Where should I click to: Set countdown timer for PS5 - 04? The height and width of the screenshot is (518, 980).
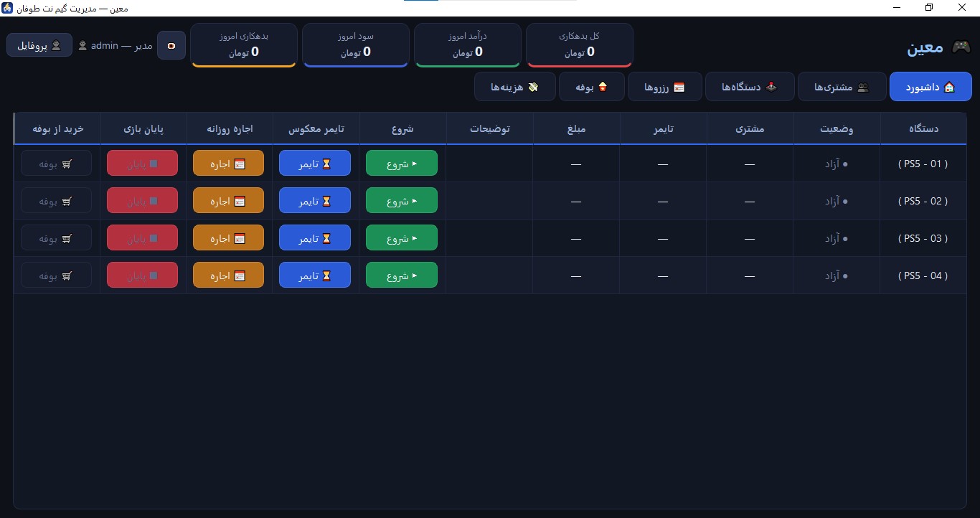315,275
